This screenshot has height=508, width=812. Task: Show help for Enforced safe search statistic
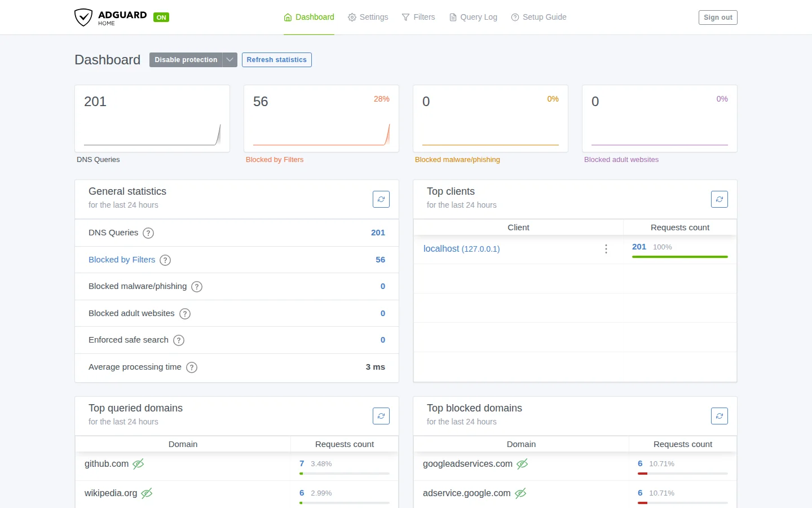179,340
